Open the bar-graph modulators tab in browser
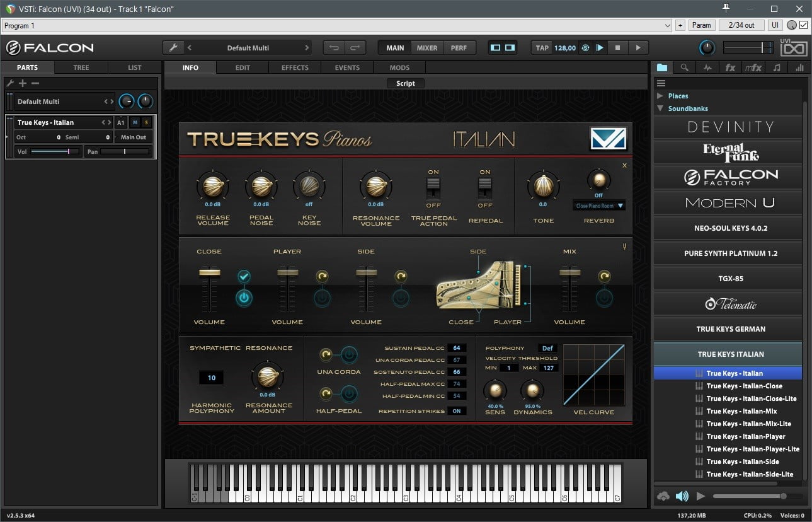Viewport: 812px width, 522px height. (x=799, y=67)
